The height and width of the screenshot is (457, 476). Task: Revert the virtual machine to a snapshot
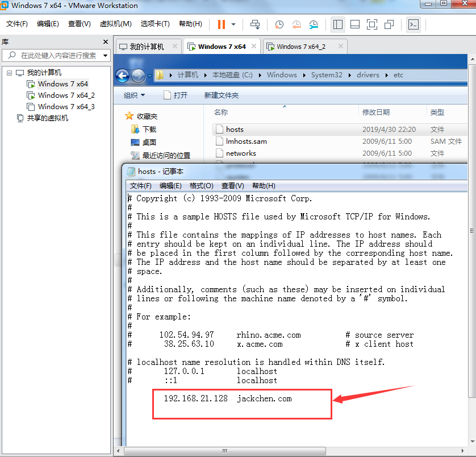(x=297, y=24)
